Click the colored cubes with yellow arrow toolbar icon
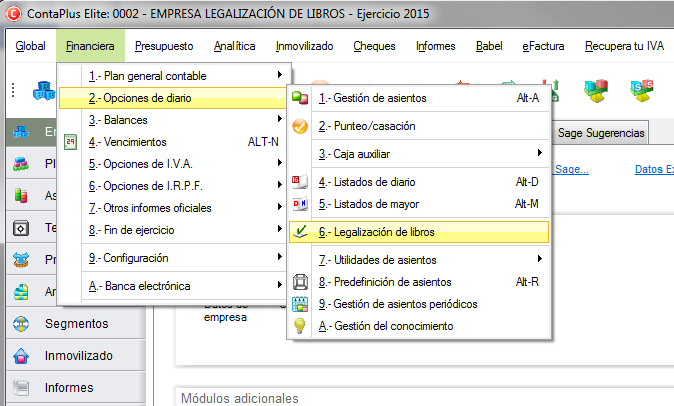 pos(596,91)
